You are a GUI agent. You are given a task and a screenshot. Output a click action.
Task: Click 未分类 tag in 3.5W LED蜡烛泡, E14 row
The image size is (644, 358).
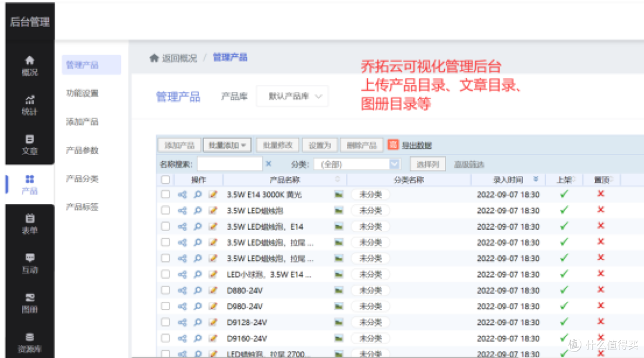370,227
